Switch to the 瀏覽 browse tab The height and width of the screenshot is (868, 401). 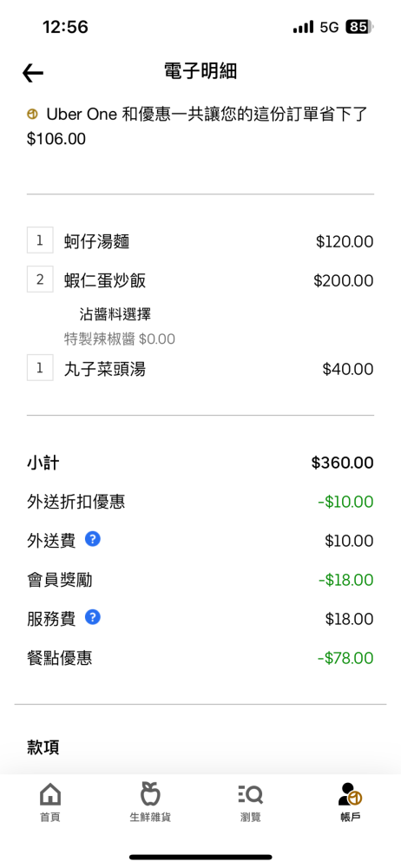(x=250, y=802)
